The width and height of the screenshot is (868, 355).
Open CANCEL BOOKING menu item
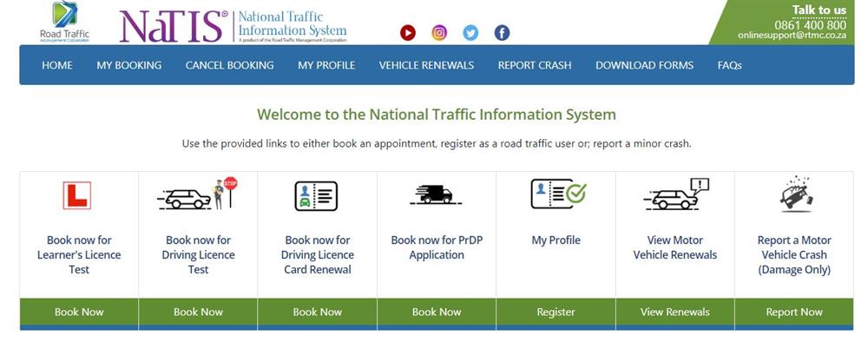230,65
